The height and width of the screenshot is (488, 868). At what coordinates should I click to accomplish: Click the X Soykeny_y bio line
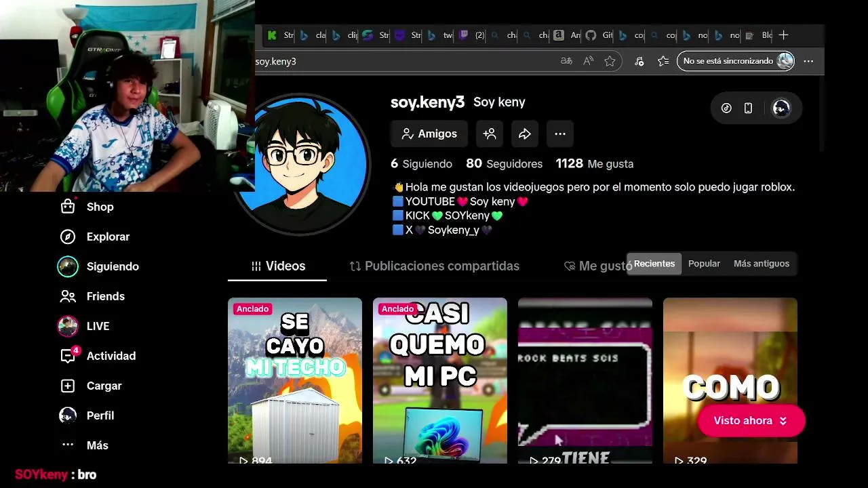click(442, 230)
